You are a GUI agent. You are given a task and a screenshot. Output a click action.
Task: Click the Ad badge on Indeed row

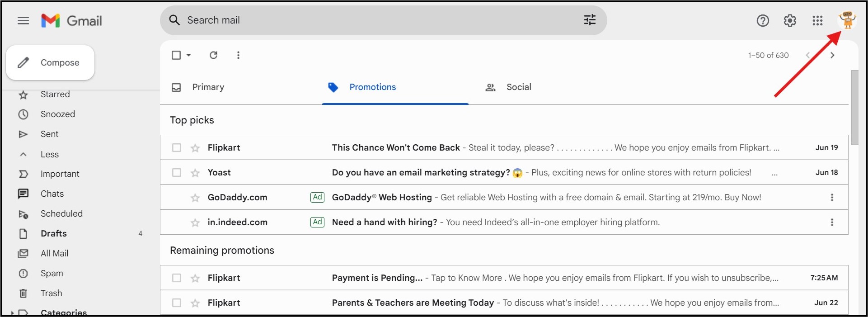[x=318, y=222]
